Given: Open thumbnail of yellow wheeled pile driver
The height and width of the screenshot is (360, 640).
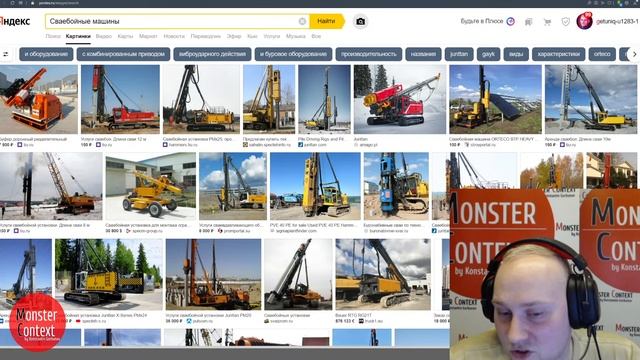Looking at the screenshot, I should pyautogui.click(x=151, y=186).
